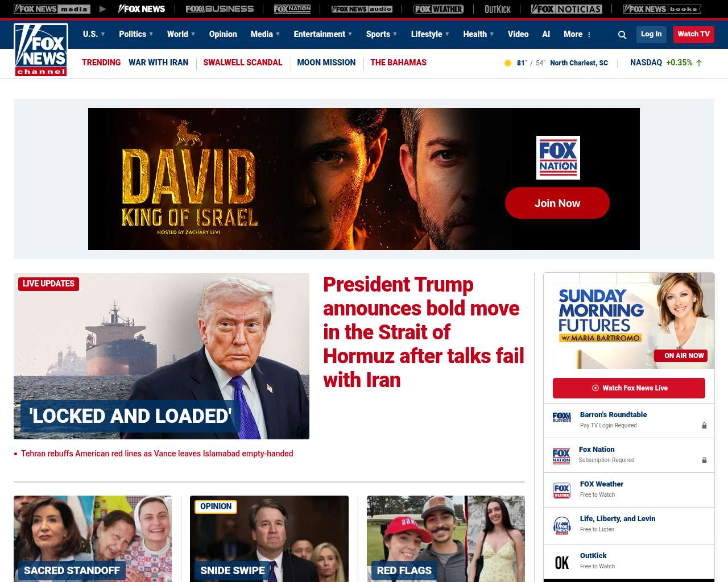Click the Fox Business icon beside Barron's Roundtable
728x582 pixels.
[x=562, y=417]
